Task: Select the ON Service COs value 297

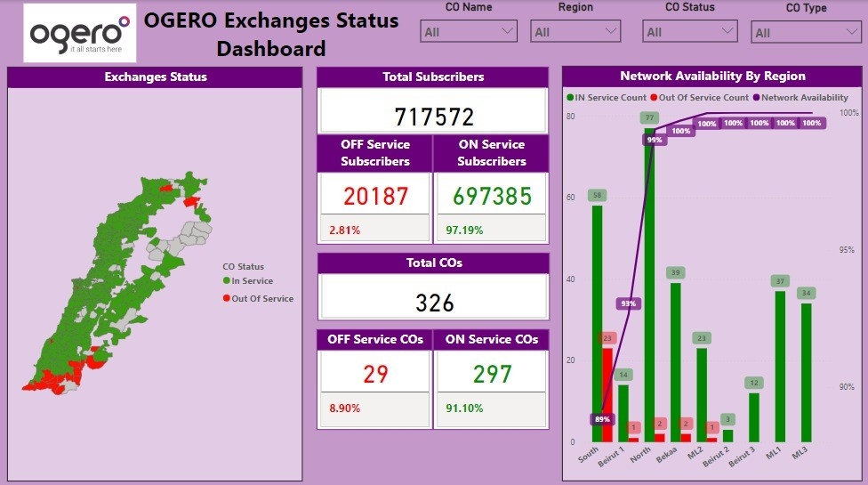Action: [492, 374]
